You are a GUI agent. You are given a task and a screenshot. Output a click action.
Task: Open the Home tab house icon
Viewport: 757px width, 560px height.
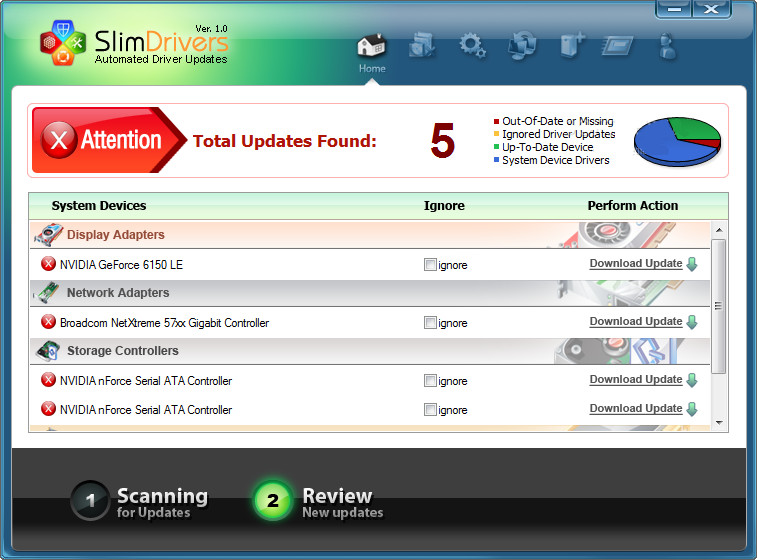pyautogui.click(x=372, y=46)
